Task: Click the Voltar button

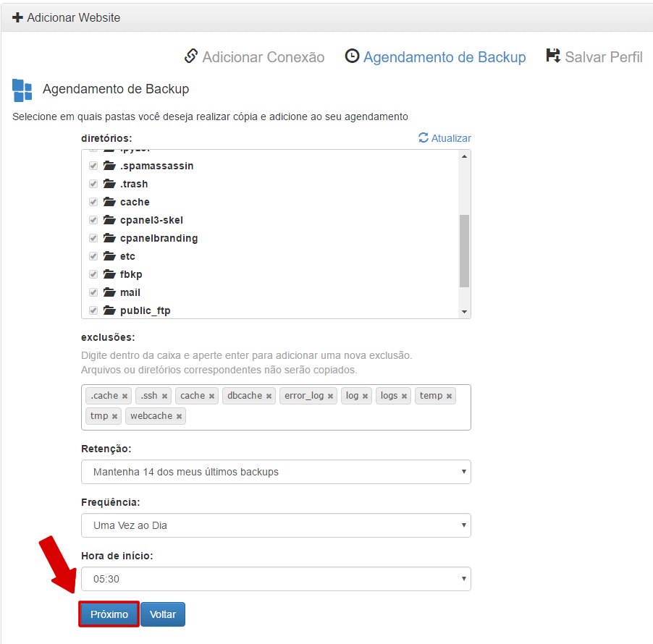Action: [x=163, y=614]
